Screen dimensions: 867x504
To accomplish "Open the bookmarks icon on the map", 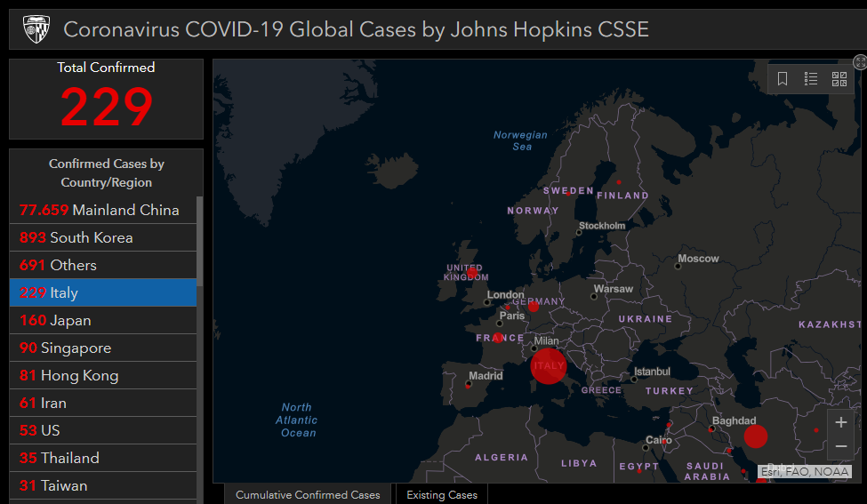I will coord(782,79).
